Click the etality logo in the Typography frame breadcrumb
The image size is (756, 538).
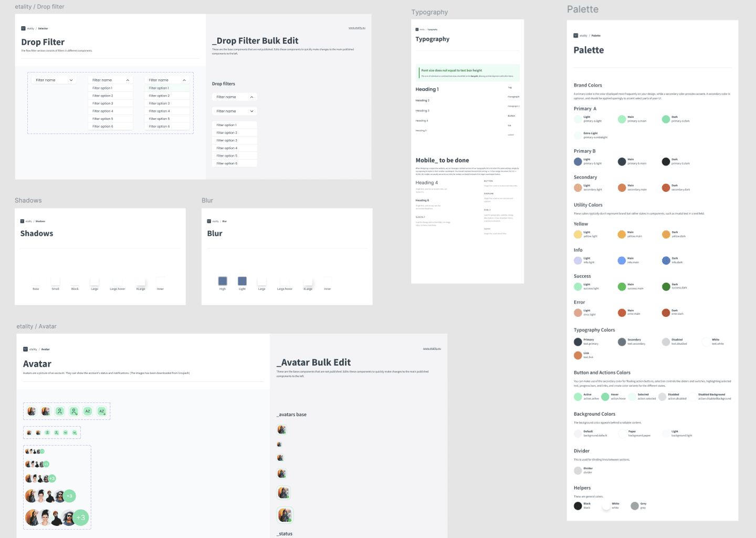[x=417, y=29]
